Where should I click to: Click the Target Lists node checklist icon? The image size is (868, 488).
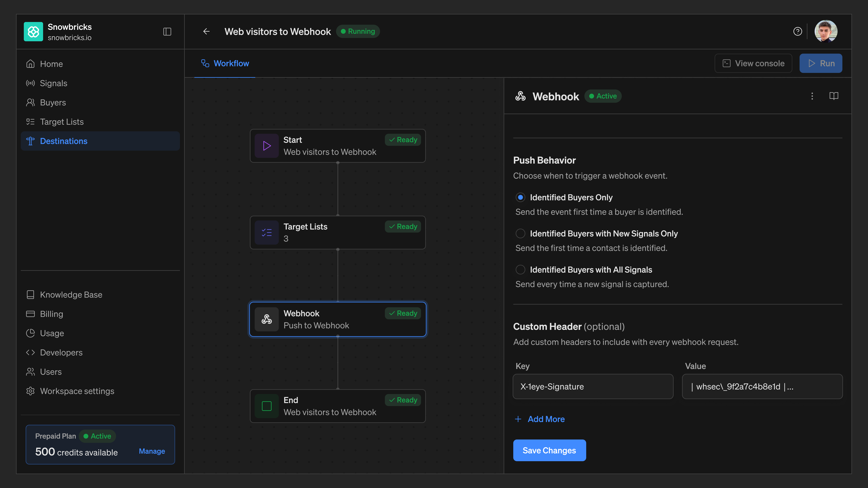[267, 233]
